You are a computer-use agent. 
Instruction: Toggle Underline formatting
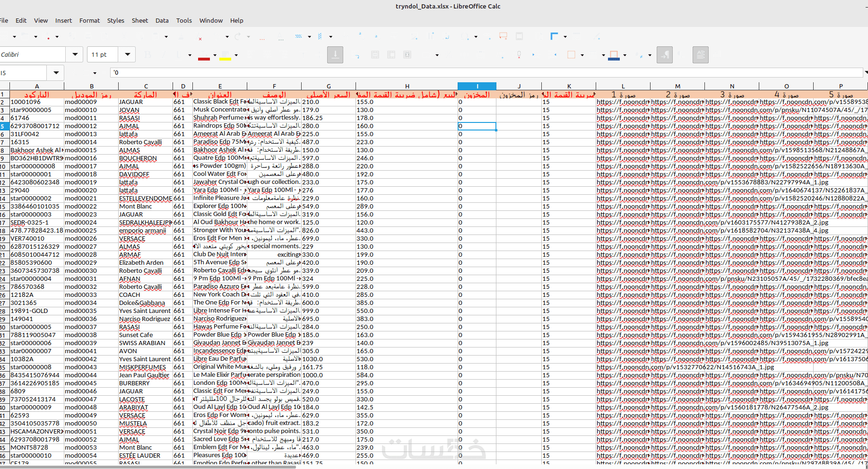pos(180,55)
